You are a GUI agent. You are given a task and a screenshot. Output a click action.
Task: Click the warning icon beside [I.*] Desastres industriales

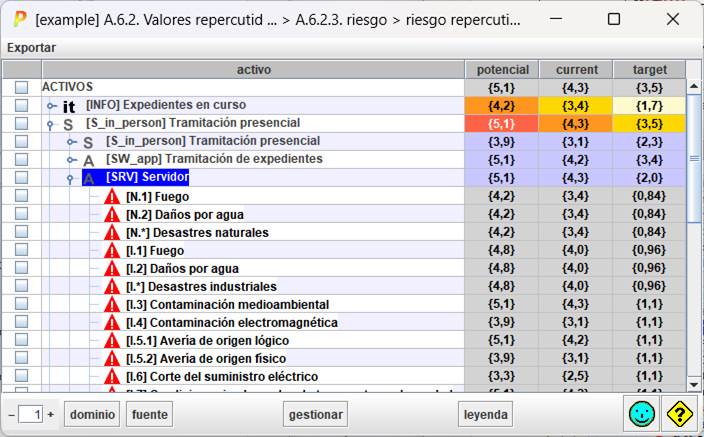[112, 286]
